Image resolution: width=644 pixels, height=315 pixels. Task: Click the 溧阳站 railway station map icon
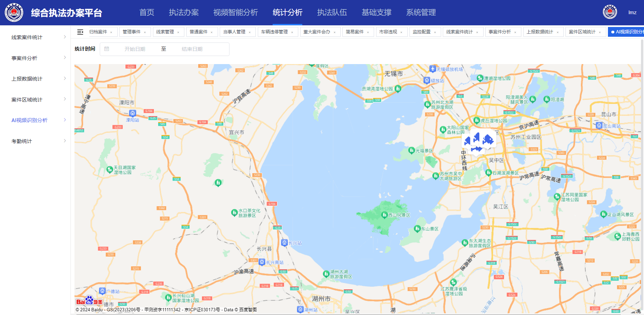[133, 113]
